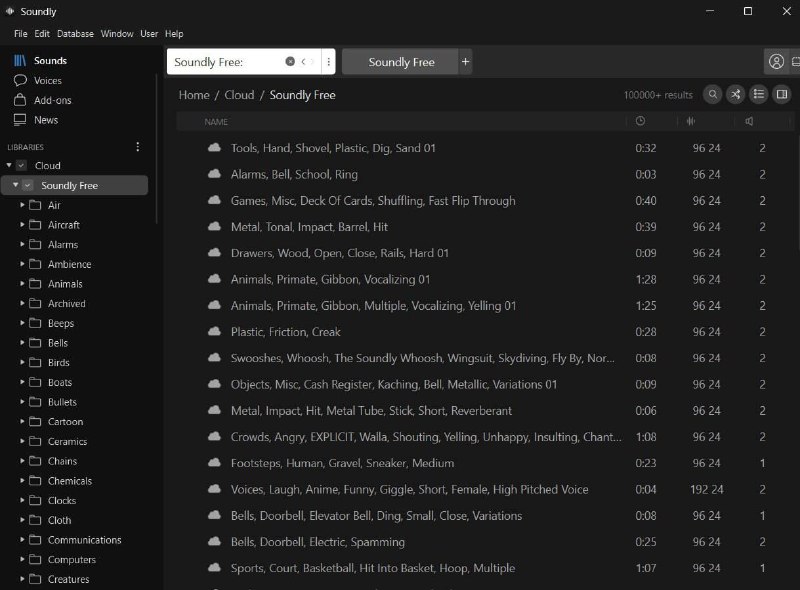Open the Sounds section in the sidebar
Screen dimensions: 800x590
[41, 61]
